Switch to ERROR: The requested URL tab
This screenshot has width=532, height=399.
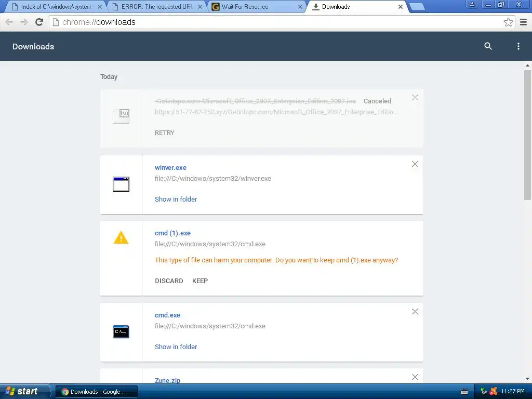point(157,7)
